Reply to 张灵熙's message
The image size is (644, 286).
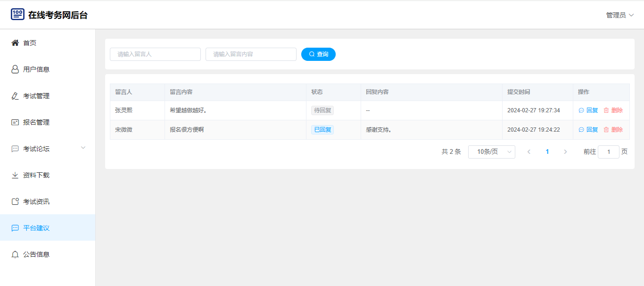point(588,110)
